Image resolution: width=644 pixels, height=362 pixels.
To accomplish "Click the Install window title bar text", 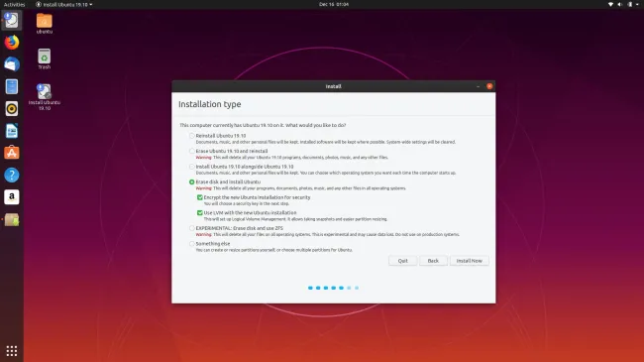I will (334, 86).
